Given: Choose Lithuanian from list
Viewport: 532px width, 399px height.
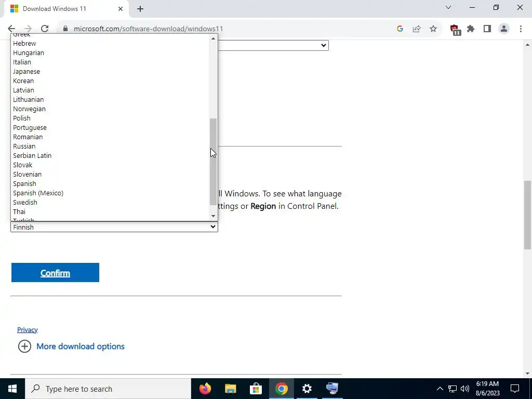Looking at the screenshot, I should coord(110,99).
